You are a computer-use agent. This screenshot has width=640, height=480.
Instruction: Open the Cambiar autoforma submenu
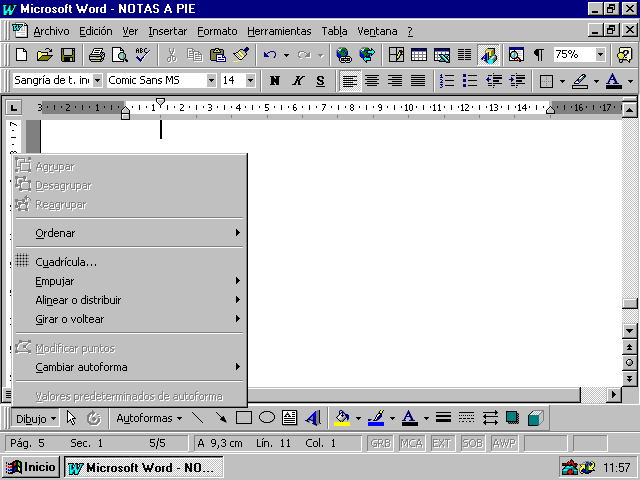pos(130,367)
